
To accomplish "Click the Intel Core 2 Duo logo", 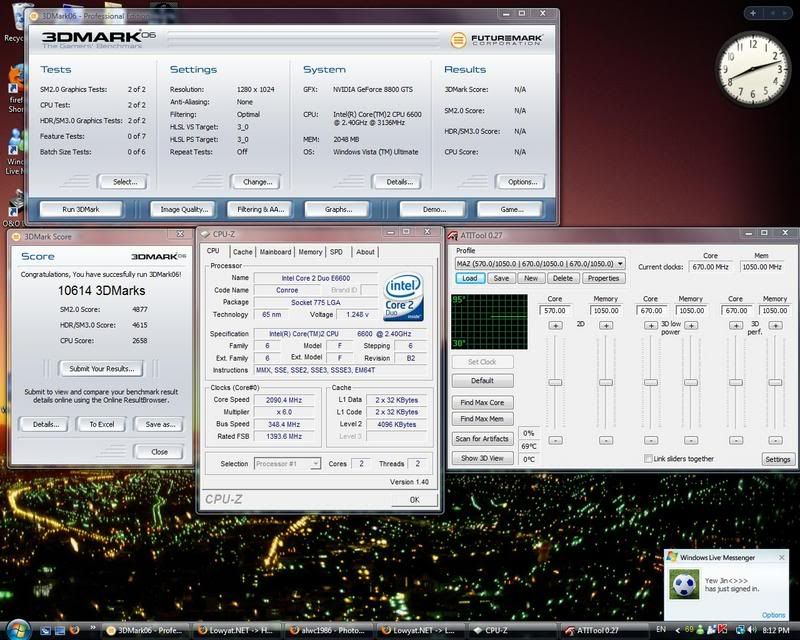I will (404, 297).
